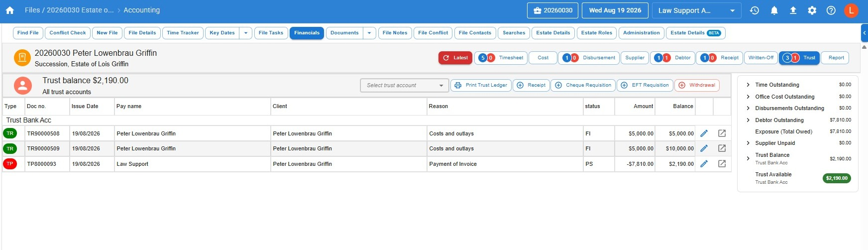Click the TR badge for TR90000509
The height and width of the screenshot is (250, 868).
10,148
